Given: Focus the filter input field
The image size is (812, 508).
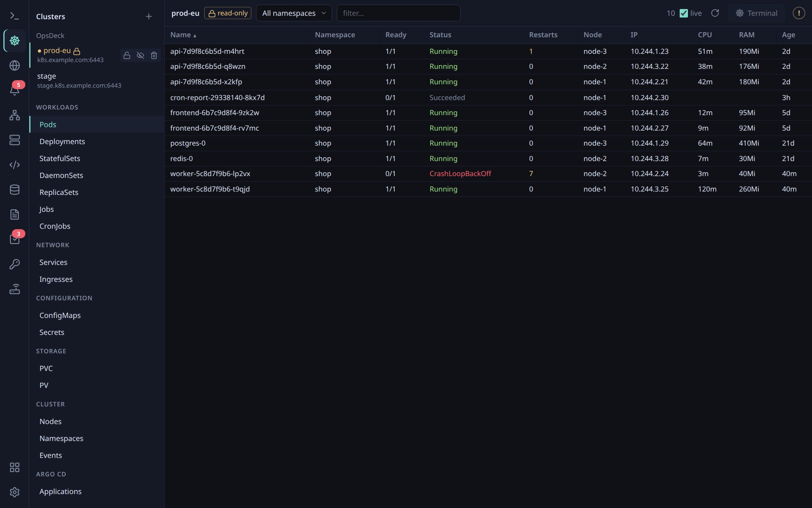Looking at the screenshot, I should (398, 13).
